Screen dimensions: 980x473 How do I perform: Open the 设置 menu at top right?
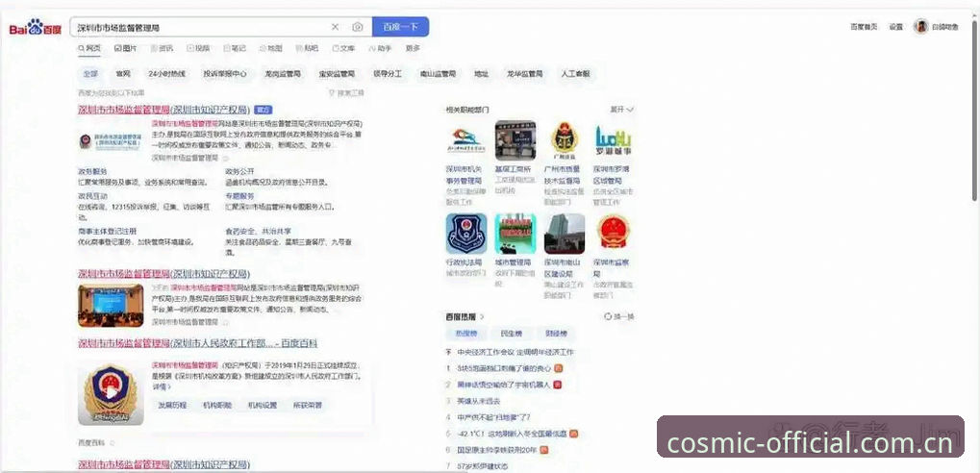(896, 27)
